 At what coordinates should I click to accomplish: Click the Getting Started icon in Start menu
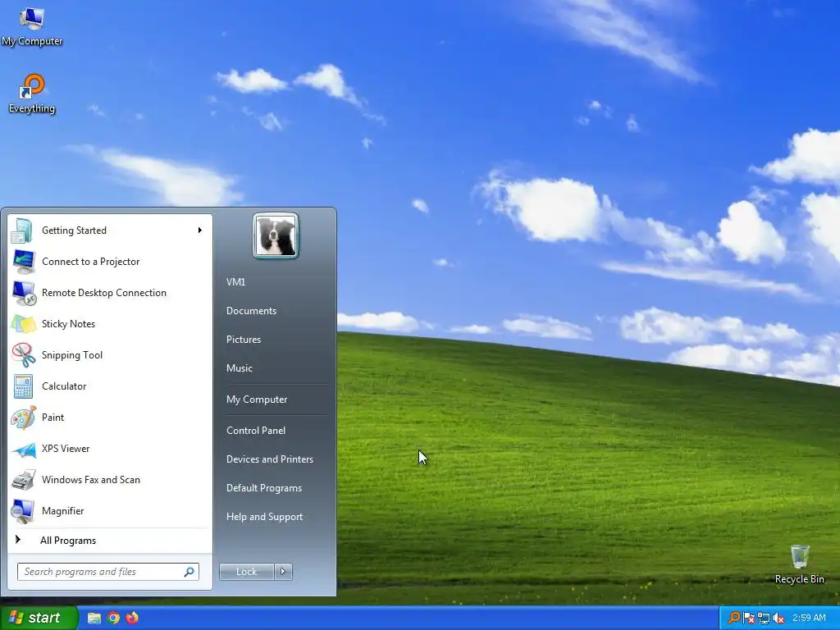pyautogui.click(x=23, y=231)
